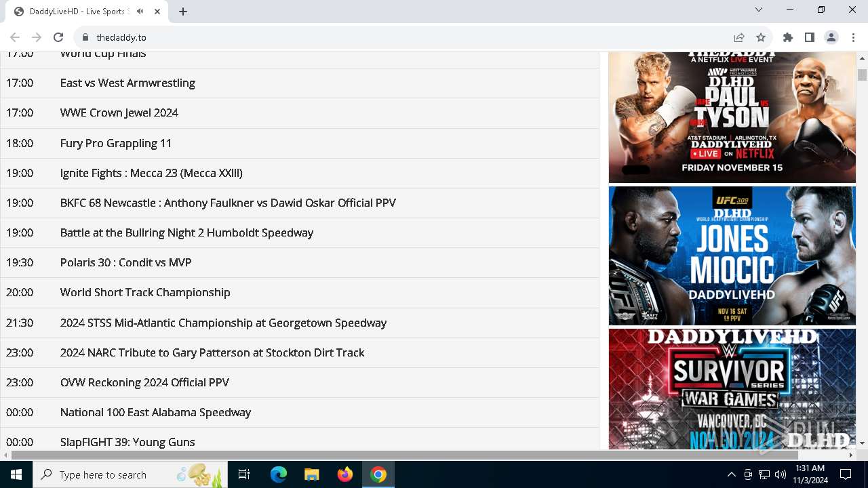This screenshot has width=868, height=488.
Task: Show hidden system tray icons
Action: tap(731, 474)
